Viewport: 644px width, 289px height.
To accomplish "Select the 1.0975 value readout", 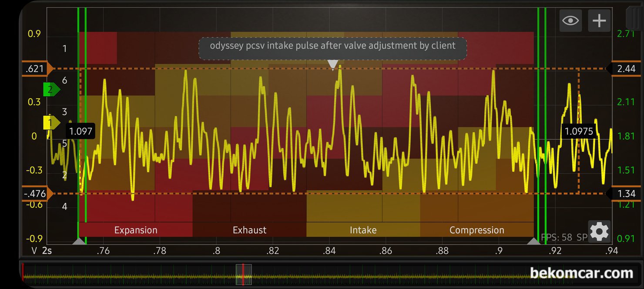I will click(x=579, y=131).
